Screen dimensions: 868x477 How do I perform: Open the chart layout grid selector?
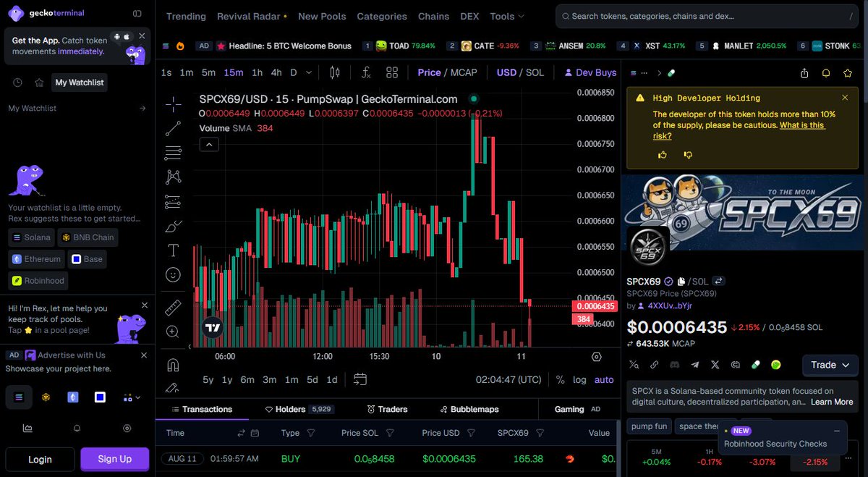(392, 72)
